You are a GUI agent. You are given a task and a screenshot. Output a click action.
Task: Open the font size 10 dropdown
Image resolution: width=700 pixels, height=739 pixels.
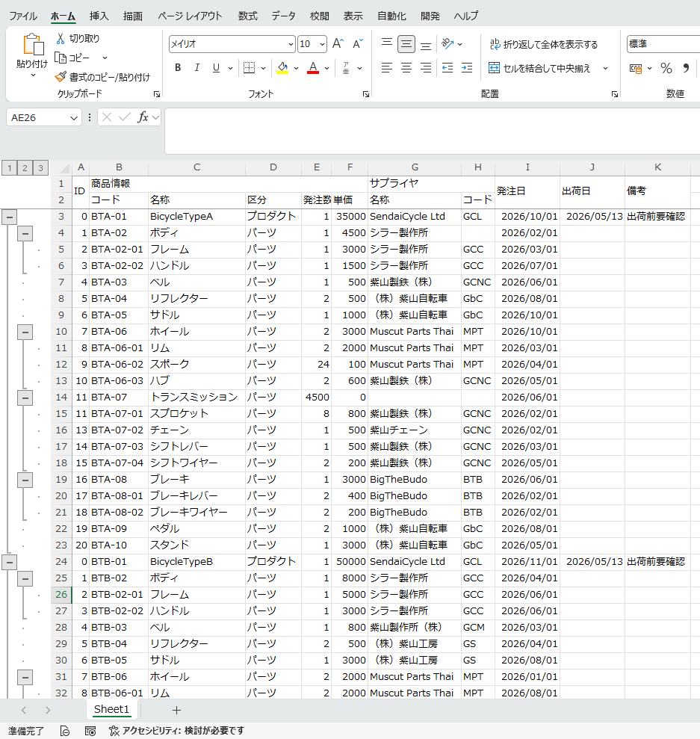[322, 44]
